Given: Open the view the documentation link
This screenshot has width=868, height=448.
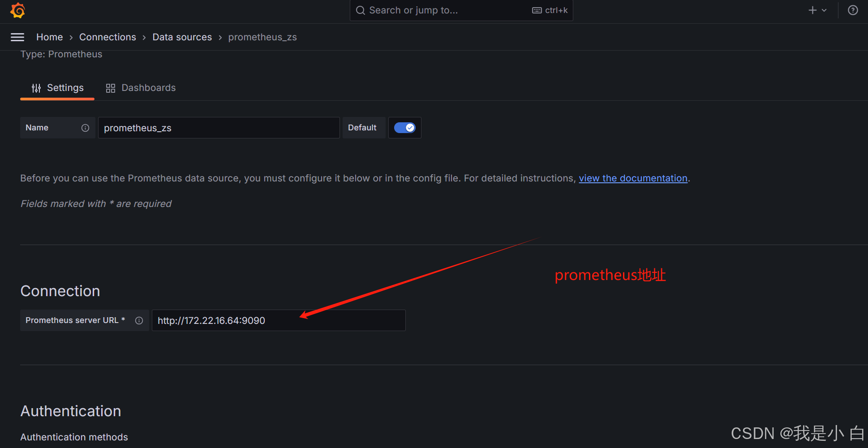Looking at the screenshot, I should point(633,178).
